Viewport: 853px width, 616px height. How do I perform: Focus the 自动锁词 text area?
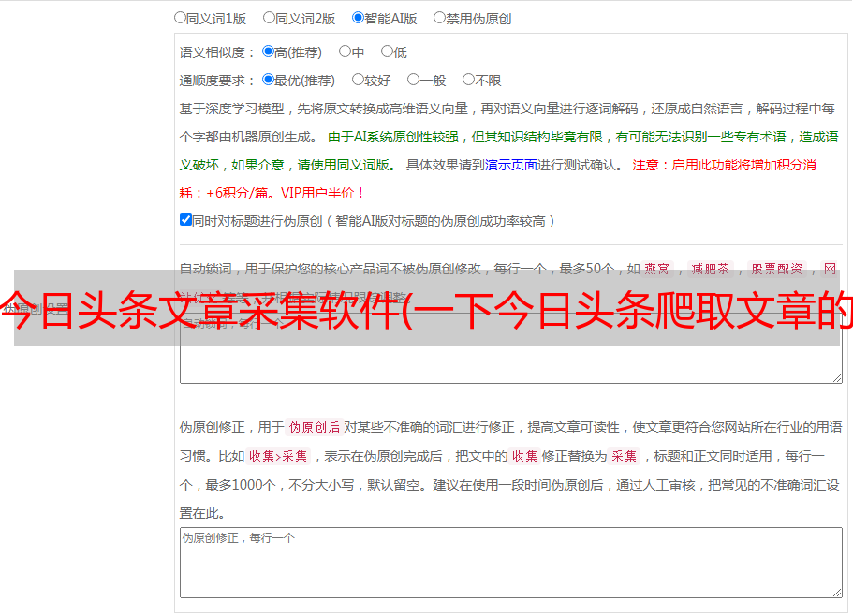click(x=511, y=348)
